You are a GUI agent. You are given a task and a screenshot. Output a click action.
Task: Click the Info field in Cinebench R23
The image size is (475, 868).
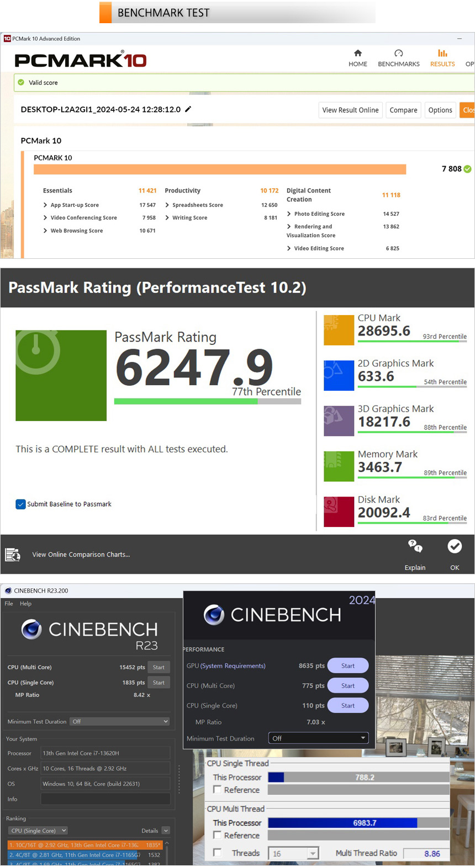[x=105, y=799]
